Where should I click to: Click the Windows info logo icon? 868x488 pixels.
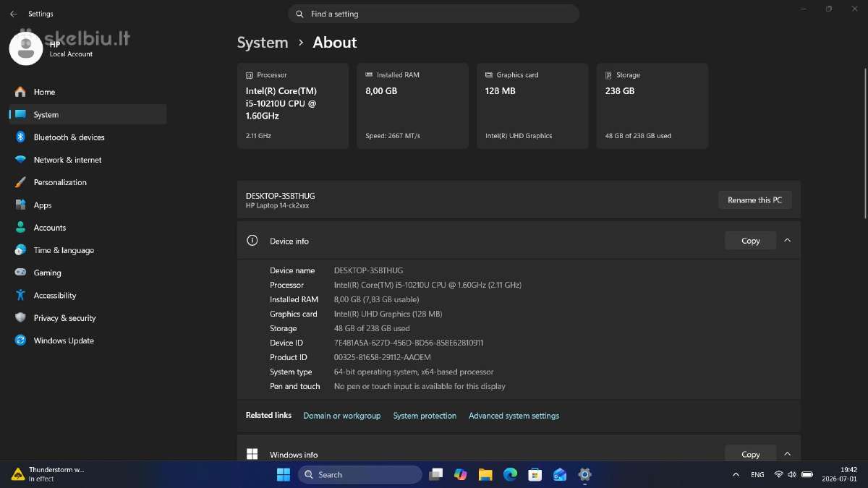252,454
